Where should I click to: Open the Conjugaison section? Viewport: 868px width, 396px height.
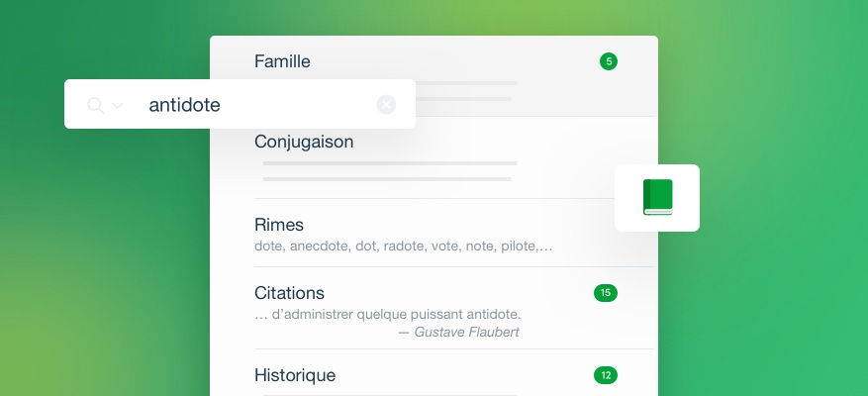point(304,142)
